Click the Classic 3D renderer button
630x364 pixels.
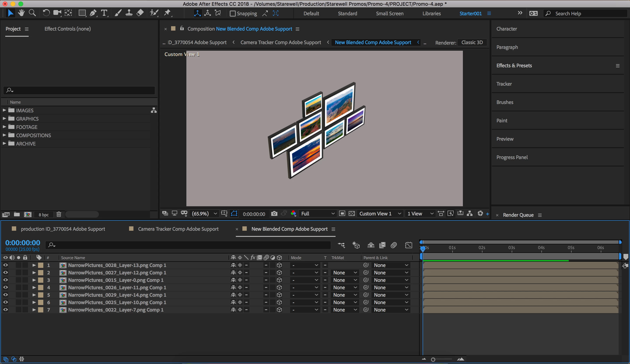472,42
